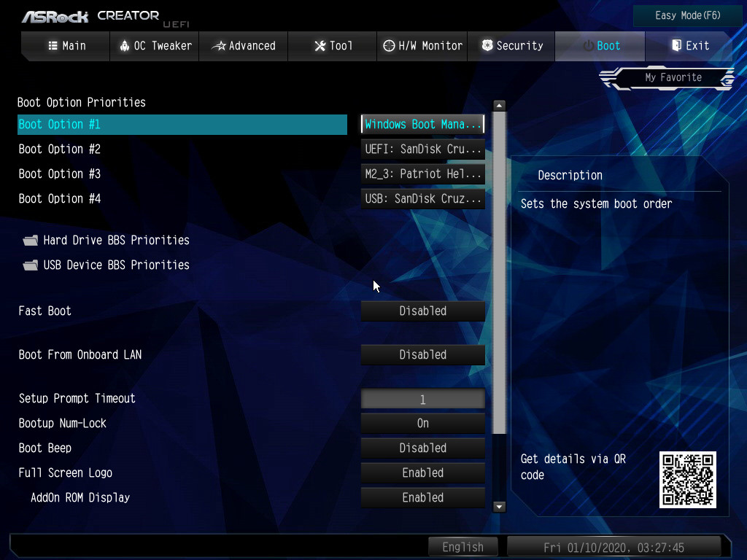Click the Tool wrench icon
This screenshot has width=747, height=560.
[x=320, y=46]
